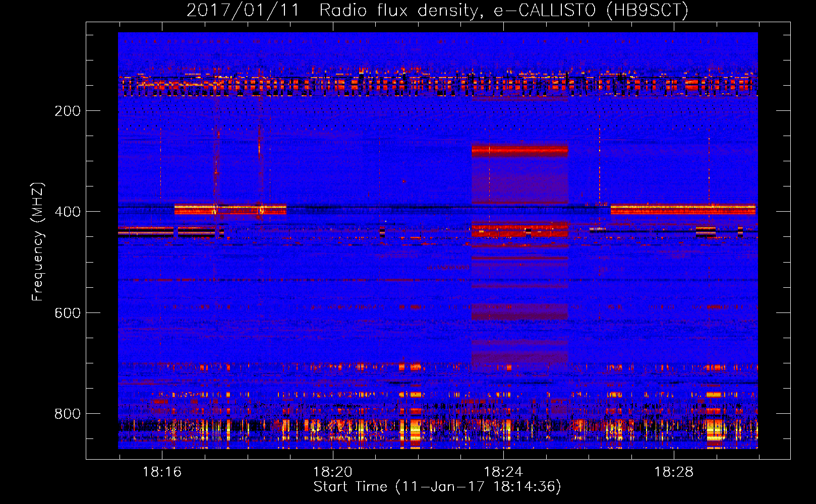
Task: Click the plot title 'Radio flux density, e-CALLISTO (HB9SCT)'
Action: [504, 10]
